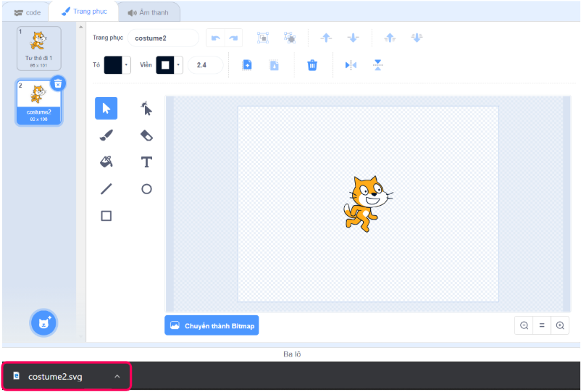
Task: Select the costume2 thumbnail in list
Action: click(x=39, y=102)
